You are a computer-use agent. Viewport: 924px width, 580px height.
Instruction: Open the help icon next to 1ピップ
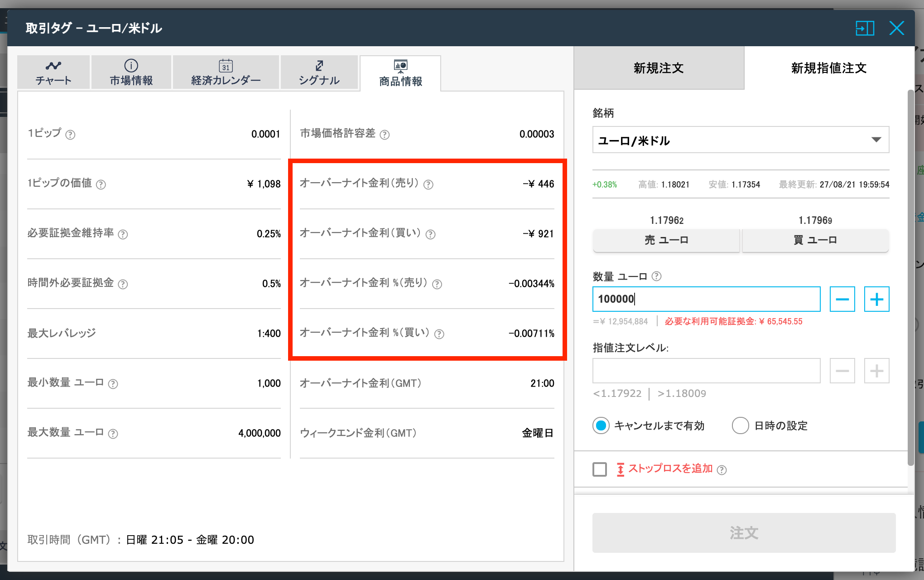(71, 135)
